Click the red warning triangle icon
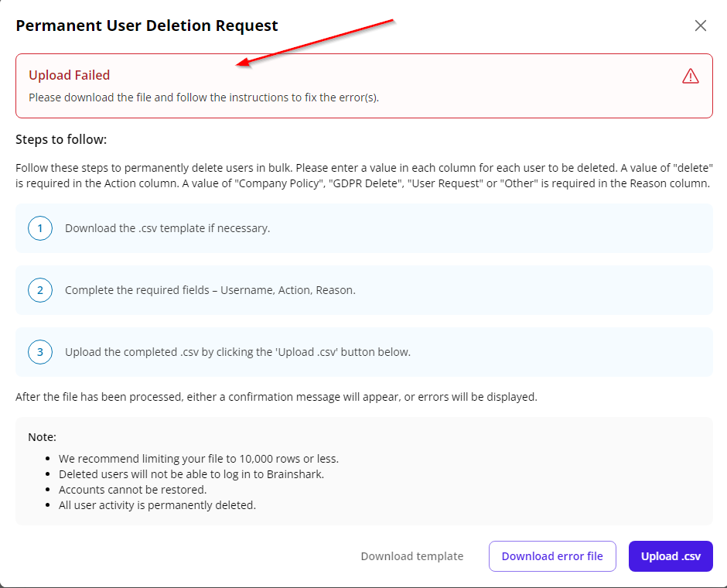 [690, 76]
